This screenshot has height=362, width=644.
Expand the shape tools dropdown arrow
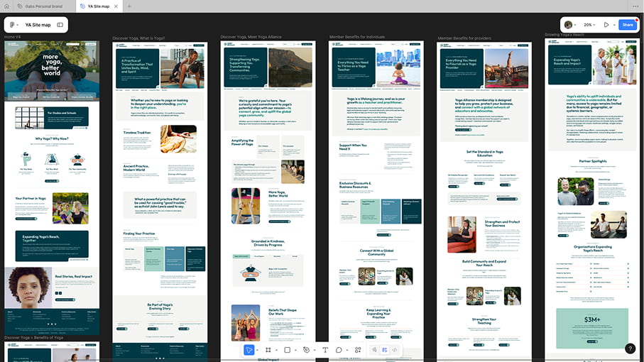(295, 350)
